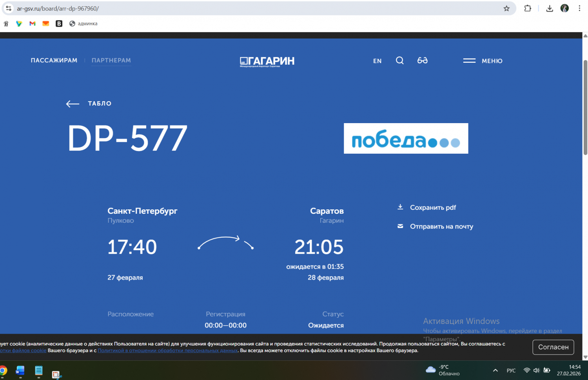
Task: Select the ПАССАЖИРАМ tab
Action: point(54,60)
